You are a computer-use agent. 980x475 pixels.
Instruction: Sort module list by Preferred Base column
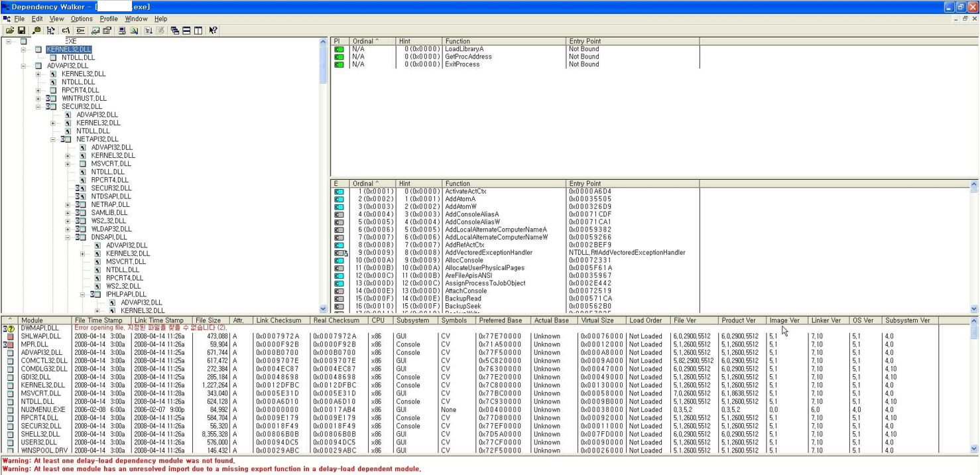point(504,320)
